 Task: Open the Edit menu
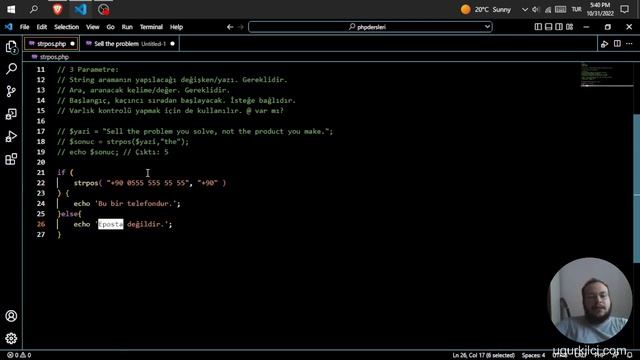click(42, 27)
